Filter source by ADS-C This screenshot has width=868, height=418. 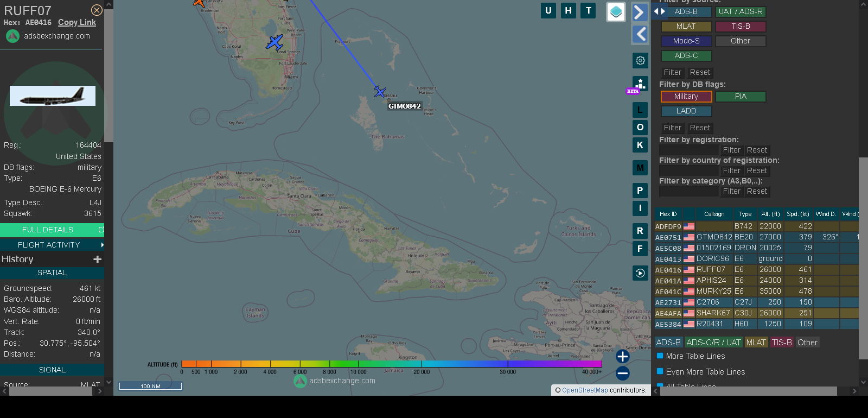click(686, 55)
